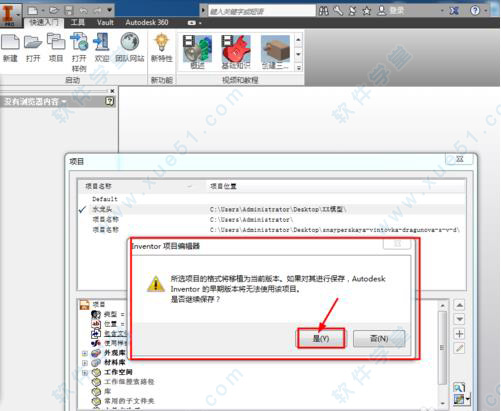Click the Undo quick access icon
The image size is (501, 411).
(x=83, y=11)
